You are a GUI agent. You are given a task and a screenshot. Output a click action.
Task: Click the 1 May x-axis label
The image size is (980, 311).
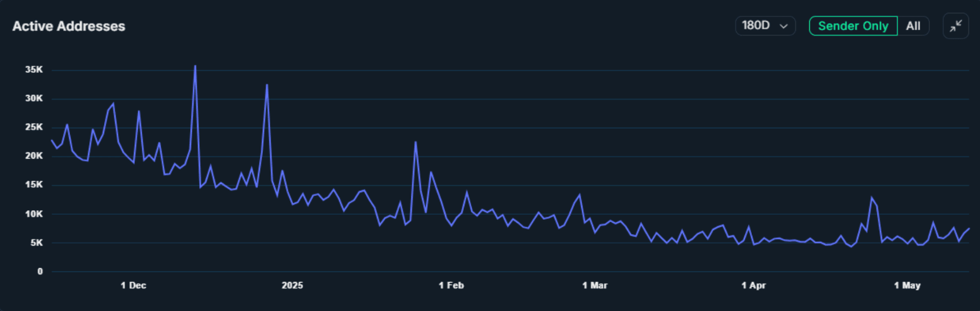coord(907,285)
